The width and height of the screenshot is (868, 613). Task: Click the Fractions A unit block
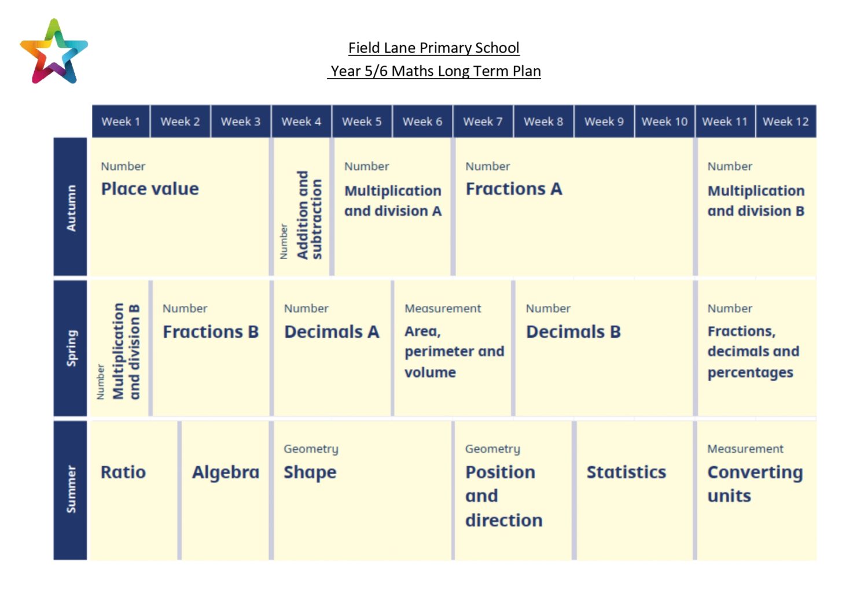click(x=573, y=207)
